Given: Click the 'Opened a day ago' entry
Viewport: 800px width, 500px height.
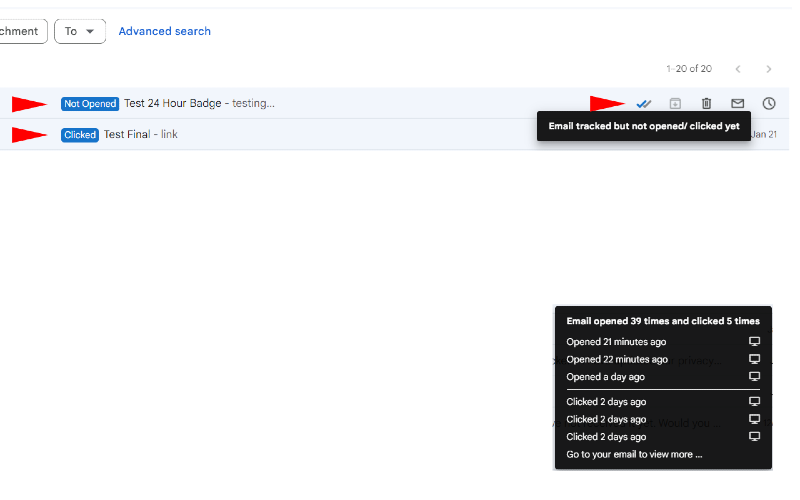Looking at the screenshot, I should (x=605, y=377).
